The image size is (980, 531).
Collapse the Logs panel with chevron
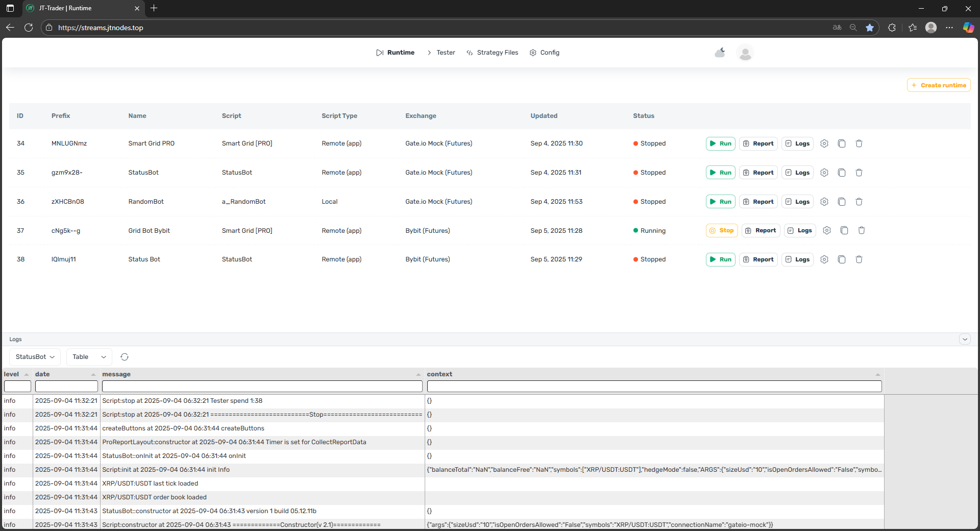click(964, 339)
